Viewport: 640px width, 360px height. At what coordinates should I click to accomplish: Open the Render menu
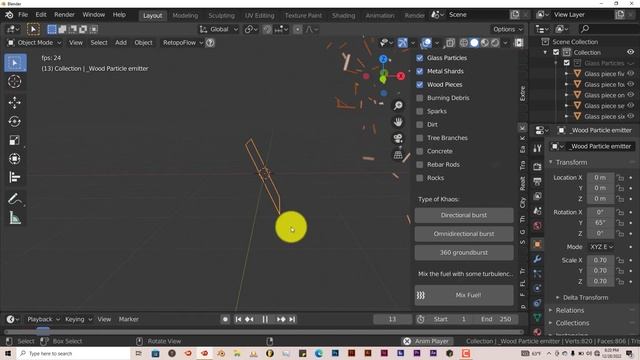tap(64, 15)
